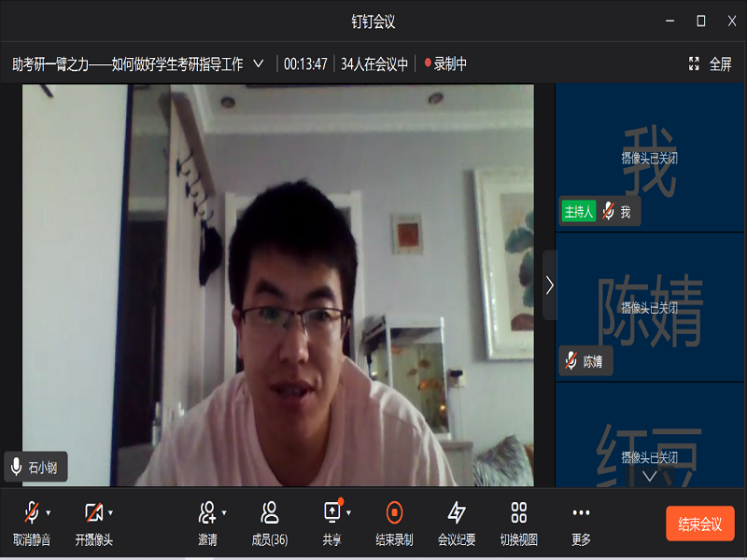Click the 34人在会议中 participant count
The height and width of the screenshot is (560, 747).
click(374, 64)
